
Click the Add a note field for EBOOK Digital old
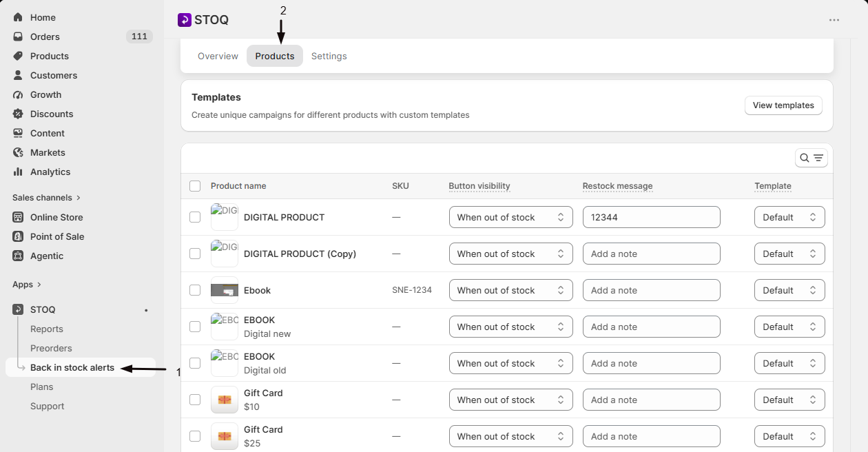pyautogui.click(x=652, y=363)
